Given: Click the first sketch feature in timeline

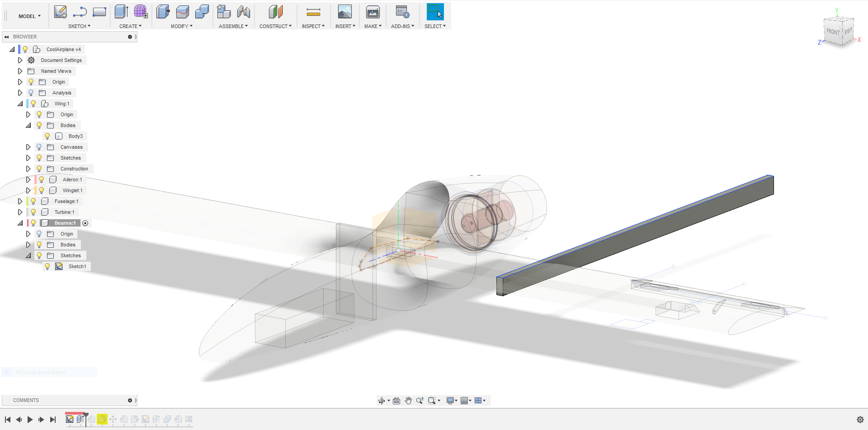Looking at the screenshot, I should coord(70,419).
